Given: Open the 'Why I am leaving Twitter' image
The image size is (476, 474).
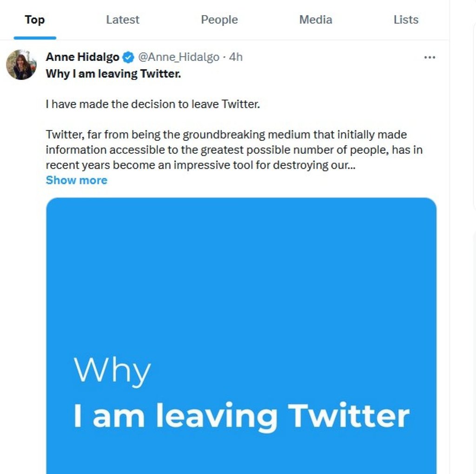Looking at the screenshot, I should tap(241, 335).
